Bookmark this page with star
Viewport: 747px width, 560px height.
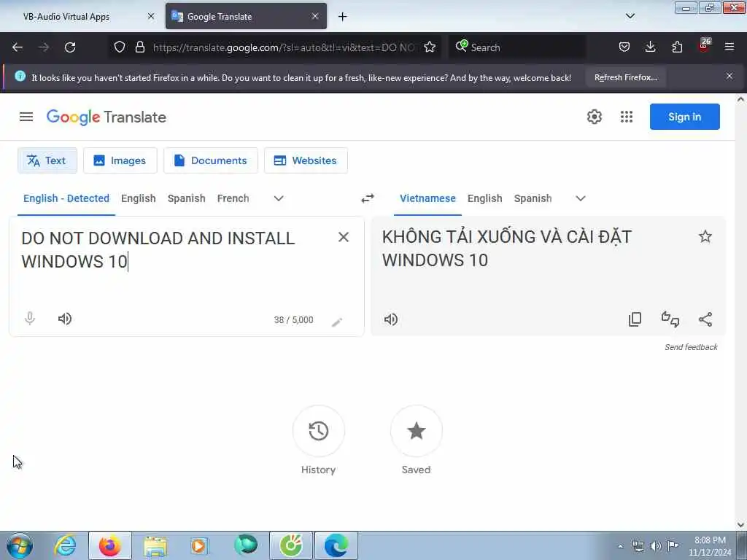430,47
